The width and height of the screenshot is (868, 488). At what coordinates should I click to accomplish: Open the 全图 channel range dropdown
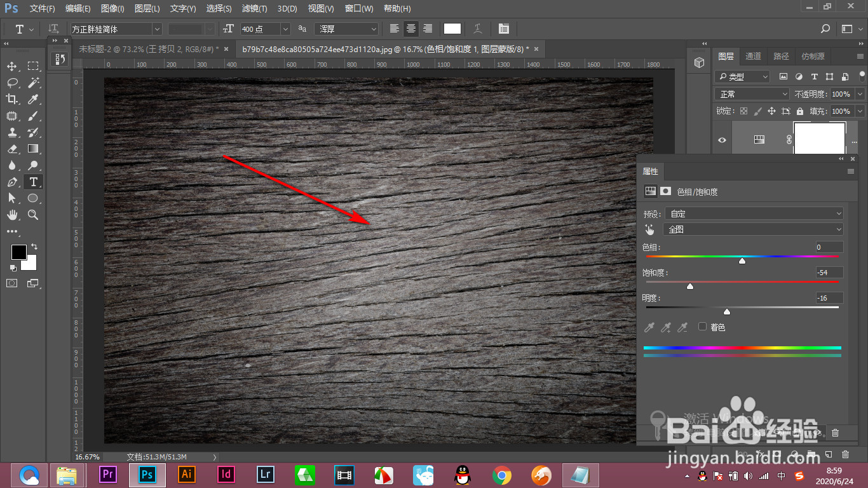tap(753, 229)
